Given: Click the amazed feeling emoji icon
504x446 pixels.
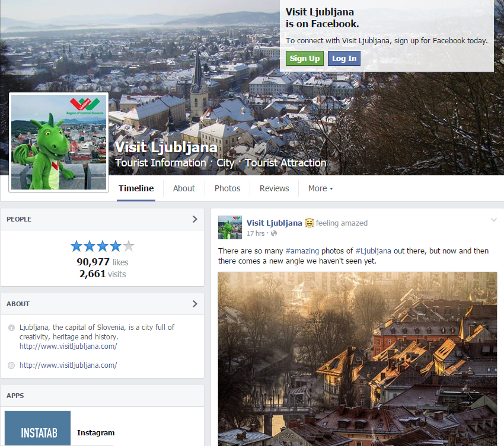Looking at the screenshot, I should (x=309, y=223).
